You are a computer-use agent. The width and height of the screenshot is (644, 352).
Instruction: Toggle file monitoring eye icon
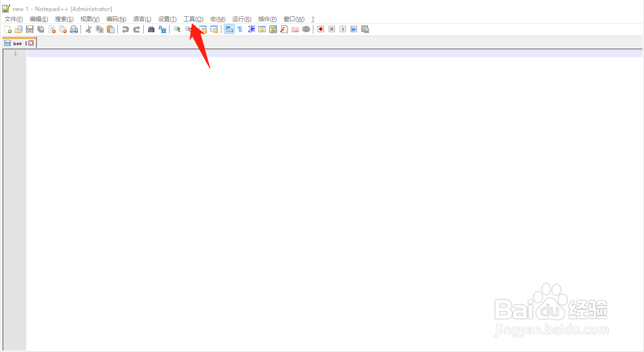pos(306,29)
